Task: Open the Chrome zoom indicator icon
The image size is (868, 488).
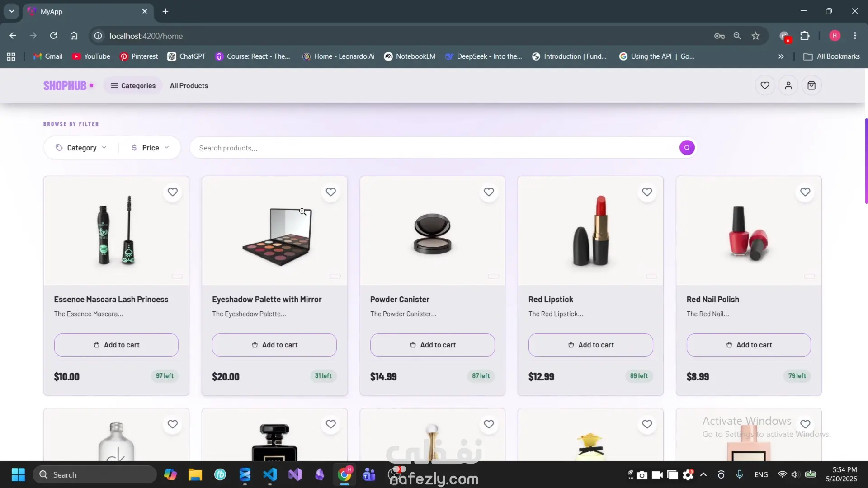Action: click(x=737, y=36)
